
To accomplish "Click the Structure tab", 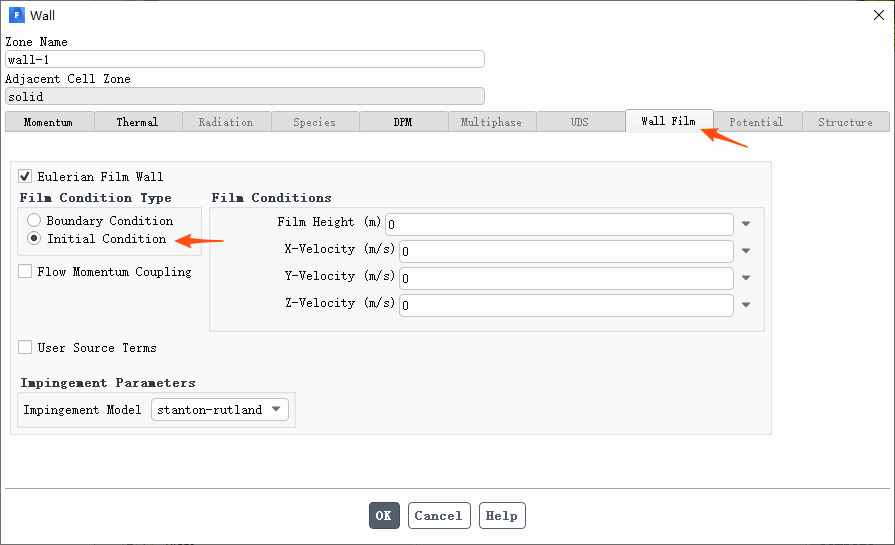I will point(845,122).
